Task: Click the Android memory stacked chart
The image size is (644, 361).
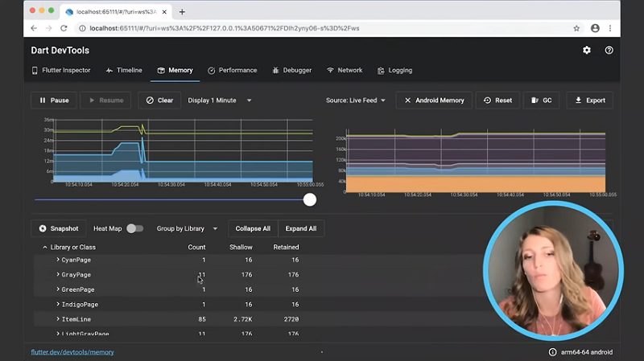Action: pos(476,161)
